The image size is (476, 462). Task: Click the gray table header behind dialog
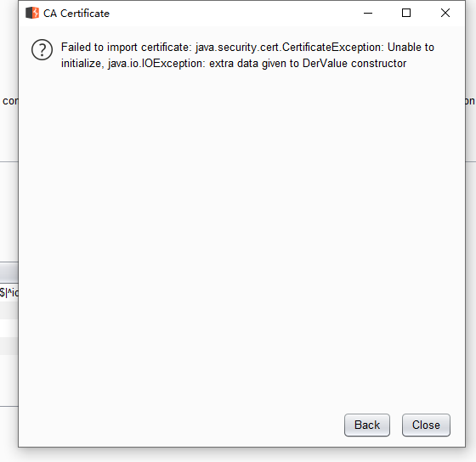(9, 273)
